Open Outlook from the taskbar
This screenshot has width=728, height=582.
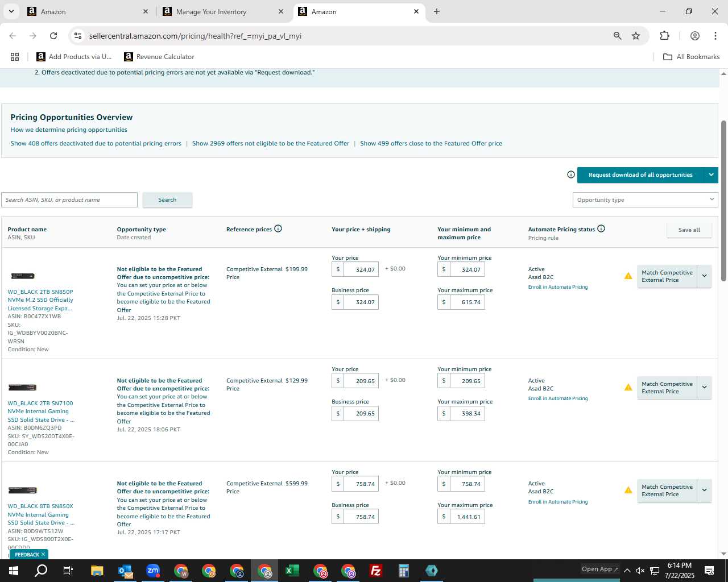[125, 571]
